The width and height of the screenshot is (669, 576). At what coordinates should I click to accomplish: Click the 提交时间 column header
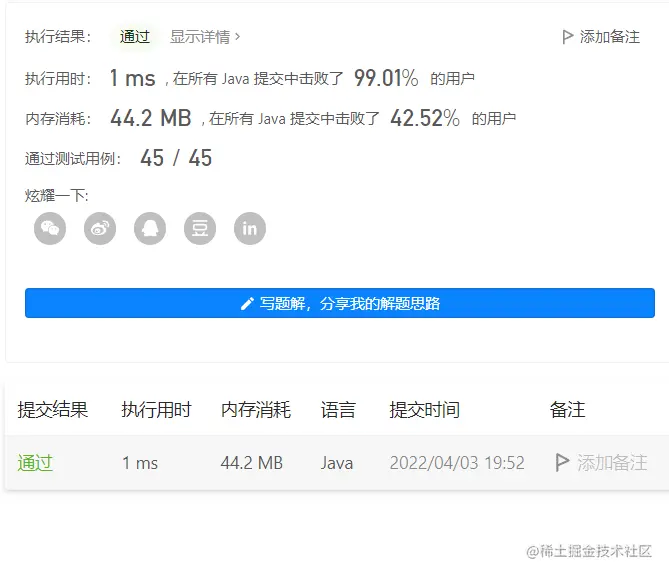point(425,410)
